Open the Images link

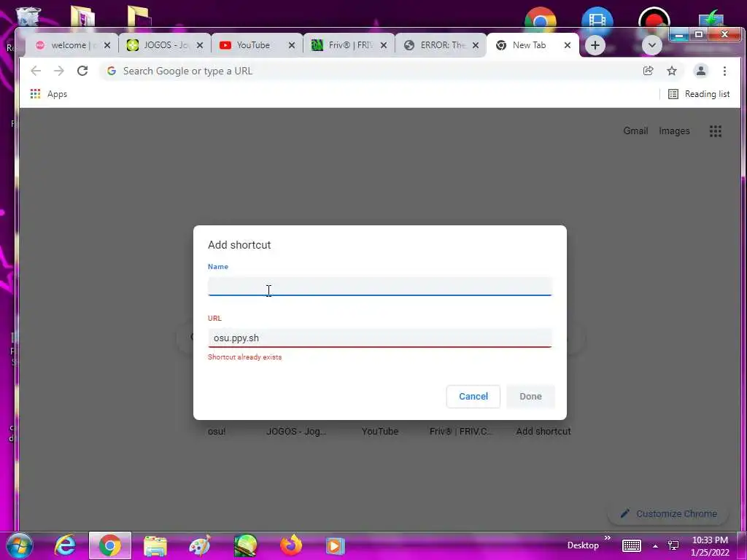pos(674,131)
